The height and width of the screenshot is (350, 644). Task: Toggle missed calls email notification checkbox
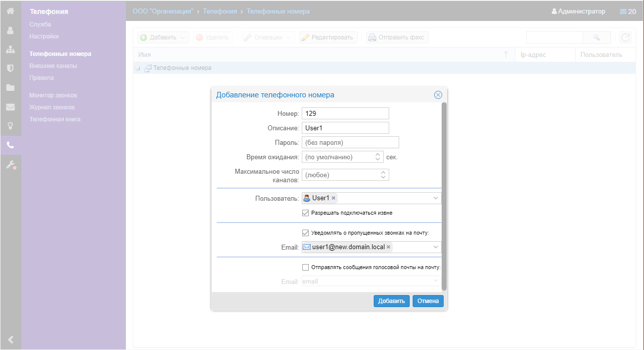coord(306,233)
